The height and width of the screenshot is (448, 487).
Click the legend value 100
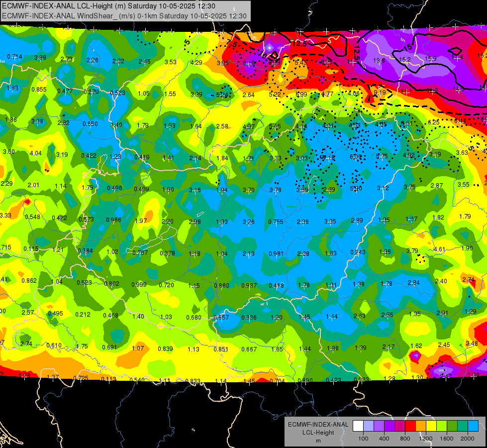(363, 439)
